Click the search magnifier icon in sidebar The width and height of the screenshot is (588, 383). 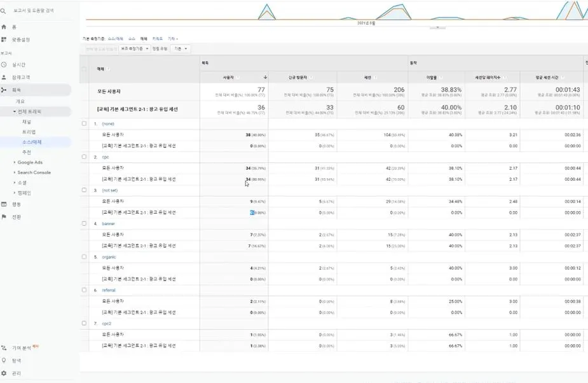point(3,11)
